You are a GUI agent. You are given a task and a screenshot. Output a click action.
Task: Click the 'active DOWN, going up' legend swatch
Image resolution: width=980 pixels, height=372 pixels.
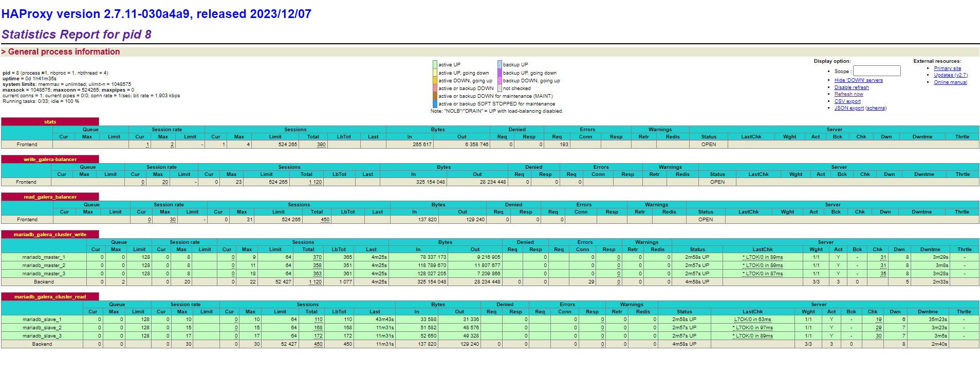pos(435,80)
